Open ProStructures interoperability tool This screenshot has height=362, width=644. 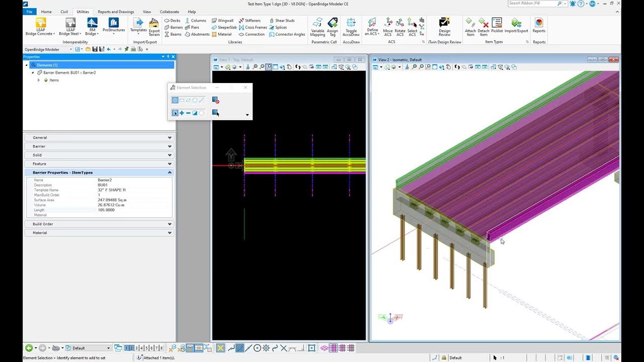(114, 27)
